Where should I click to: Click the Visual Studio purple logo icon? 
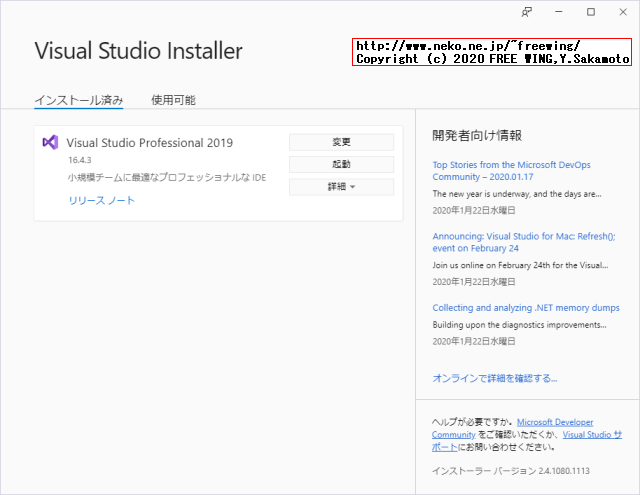click(x=50, y=142)
